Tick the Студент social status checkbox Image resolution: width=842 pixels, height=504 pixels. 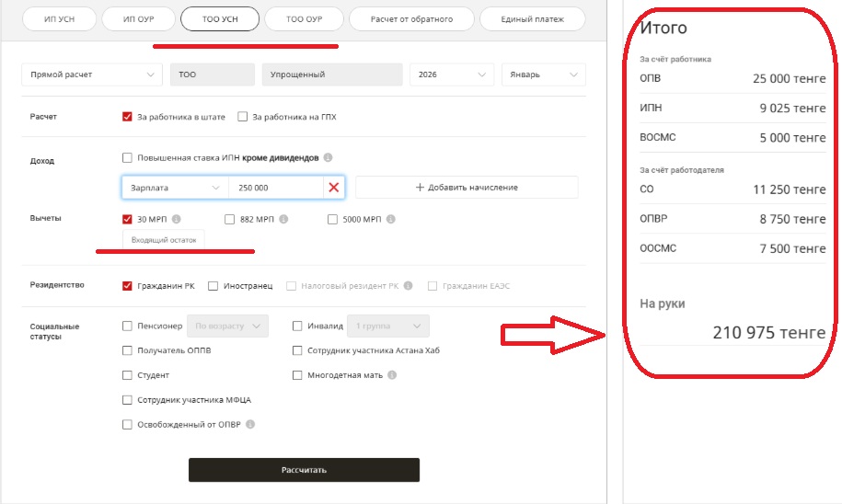click(x=127, y=375)
